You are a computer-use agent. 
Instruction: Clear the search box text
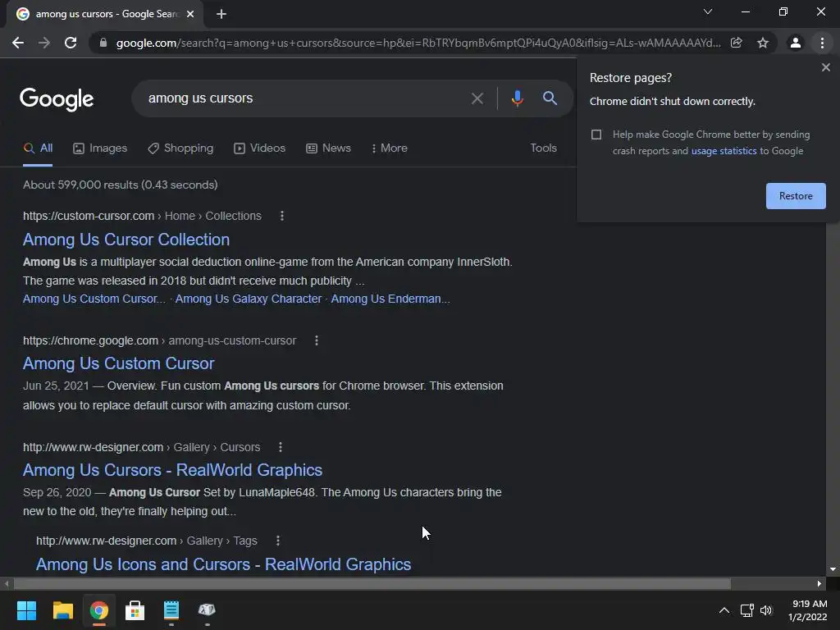(x=477, y=98)
